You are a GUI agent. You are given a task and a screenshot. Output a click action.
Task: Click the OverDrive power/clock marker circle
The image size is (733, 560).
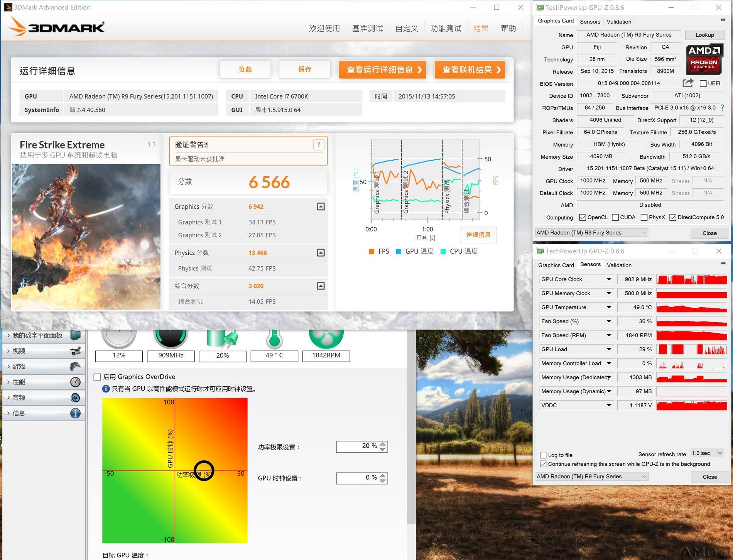point(204,470)
